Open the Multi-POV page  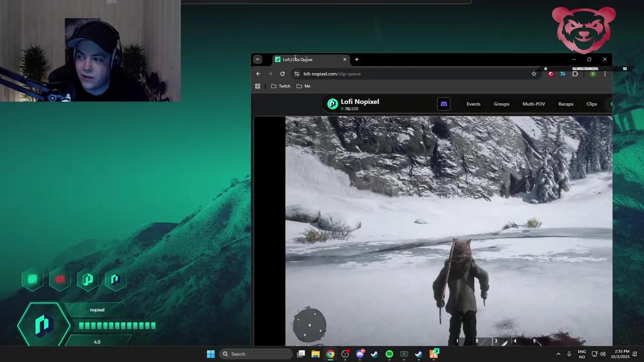tap(534, 104)
